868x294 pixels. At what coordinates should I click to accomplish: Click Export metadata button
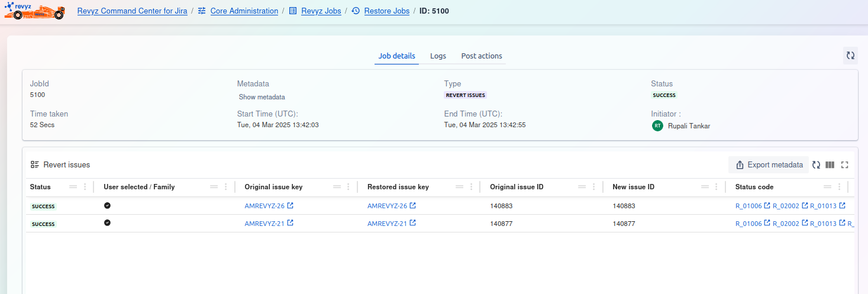[x=769, y=165]
